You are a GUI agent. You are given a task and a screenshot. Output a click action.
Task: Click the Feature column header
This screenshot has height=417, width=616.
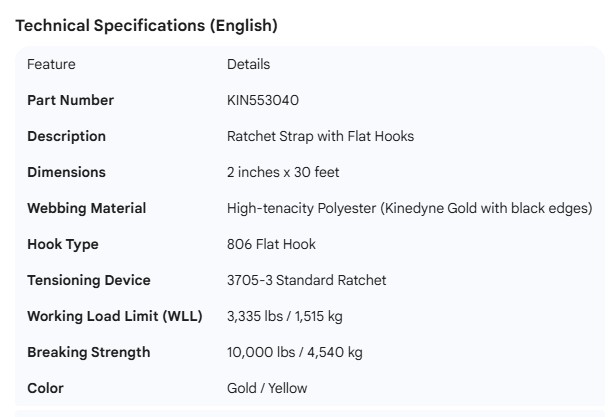(x=51, y=64)
